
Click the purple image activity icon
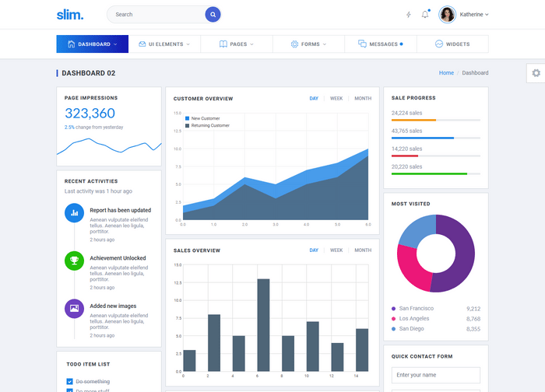[75, 309]
